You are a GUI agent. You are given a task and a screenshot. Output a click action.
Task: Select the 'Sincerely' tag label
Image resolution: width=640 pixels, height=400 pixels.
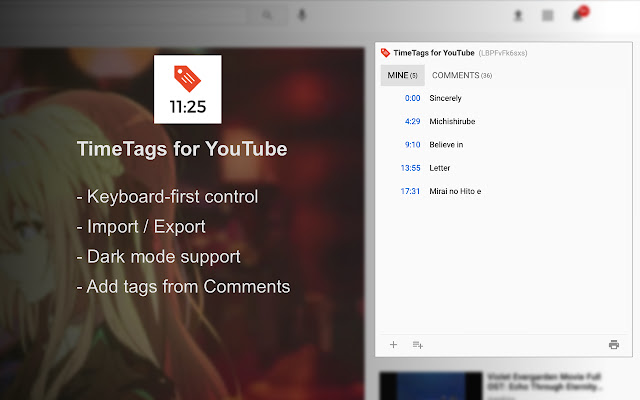[x=445, y=98]
